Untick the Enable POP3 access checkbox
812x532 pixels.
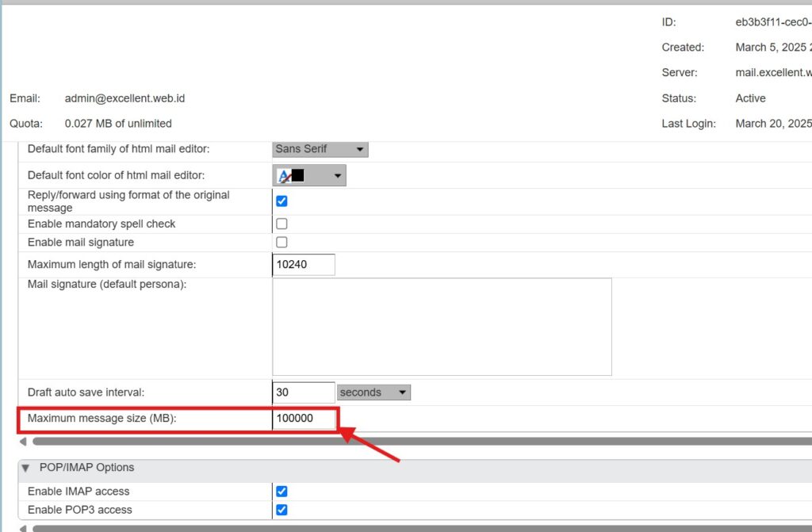pyautogui.click(x=282, y=510)
